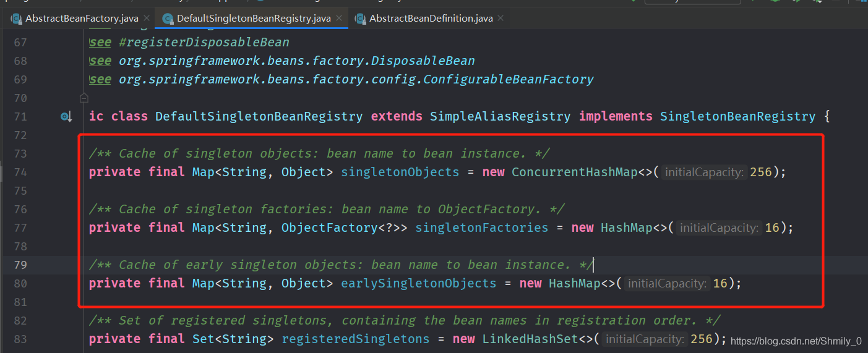
Task: Click ConcurrentHashMap constructor on line 74
Action: (575, 172)
